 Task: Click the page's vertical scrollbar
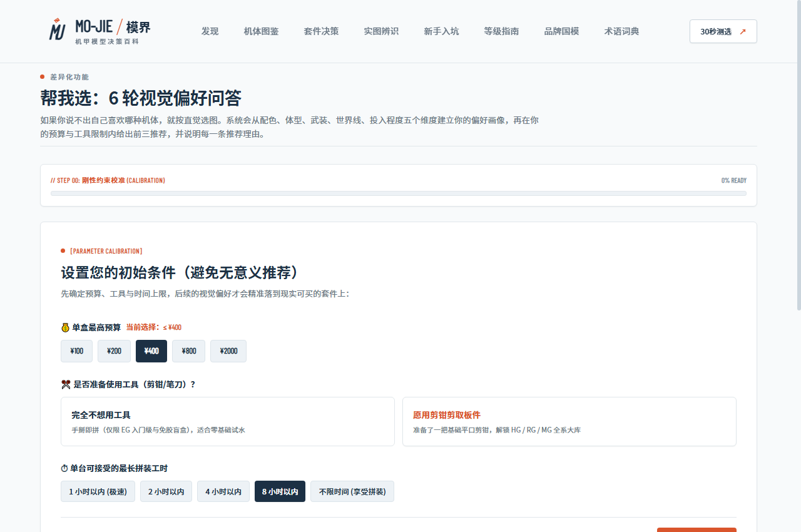point(798,156)
